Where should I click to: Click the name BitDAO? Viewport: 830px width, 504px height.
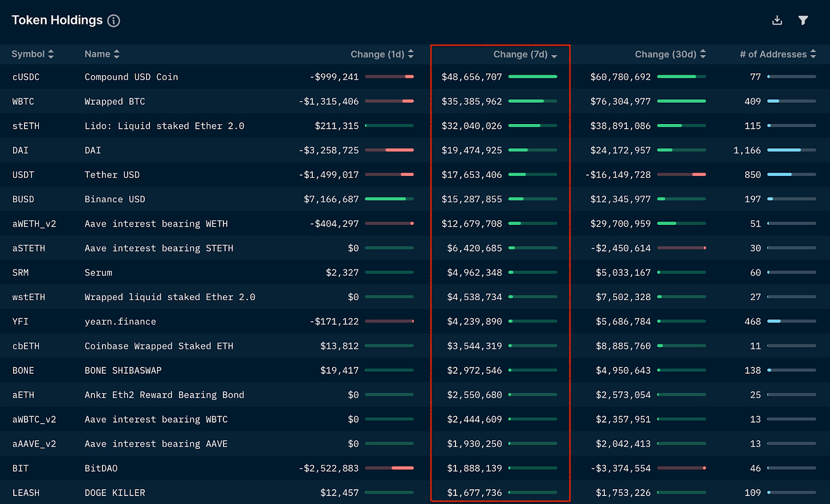point(101,469)
